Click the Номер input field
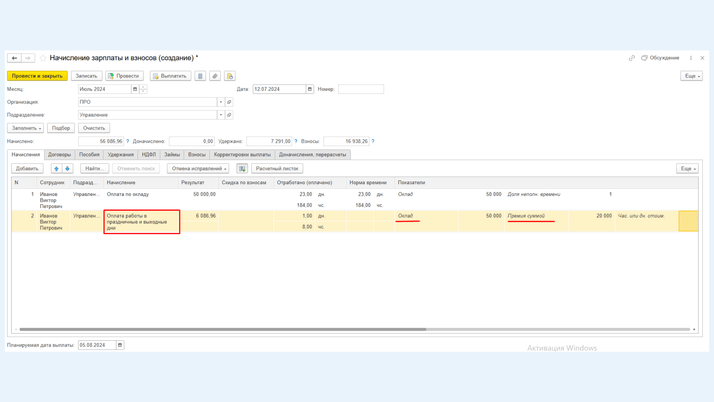714x402 pixels. click(360, 89)
